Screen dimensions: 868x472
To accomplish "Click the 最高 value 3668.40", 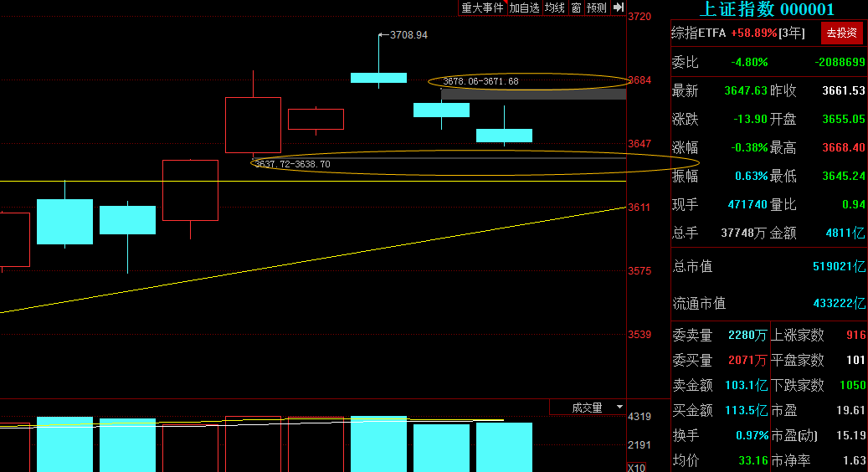I will (x=843, y=147).
